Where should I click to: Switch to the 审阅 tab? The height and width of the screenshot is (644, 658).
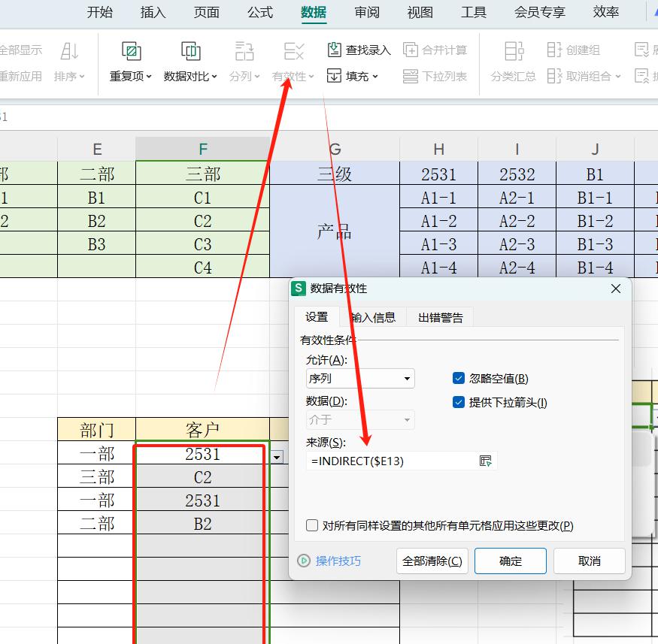(367, 13)
